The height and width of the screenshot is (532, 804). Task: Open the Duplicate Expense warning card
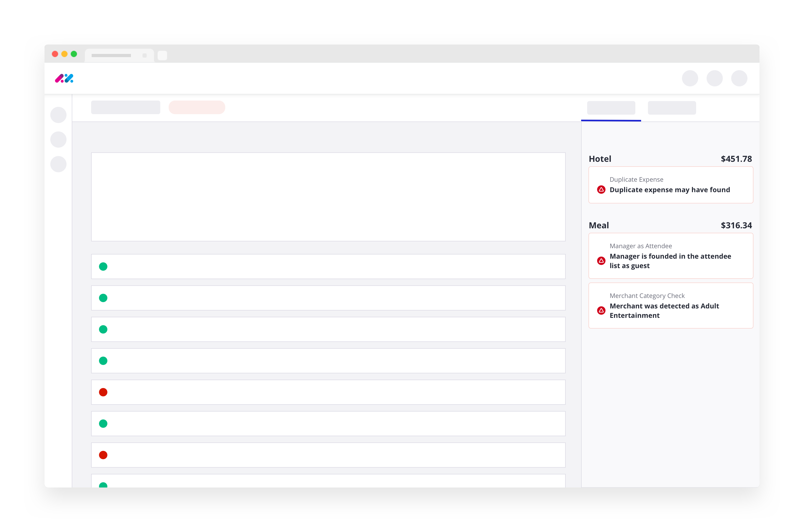[671, 185]
